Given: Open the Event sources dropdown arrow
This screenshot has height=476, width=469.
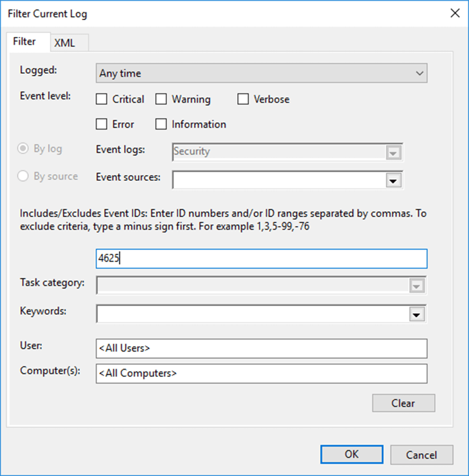Looking at the screenshot, I should click(393, 179).
